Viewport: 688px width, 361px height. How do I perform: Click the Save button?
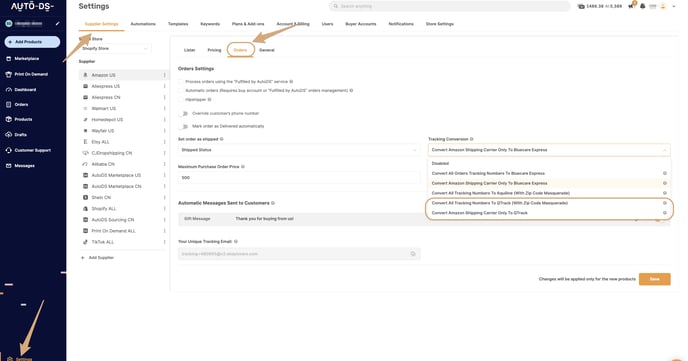[654, 279]
